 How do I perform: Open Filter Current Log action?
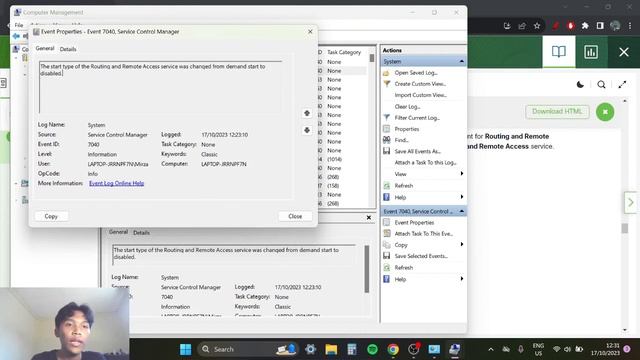pos(417,118)
